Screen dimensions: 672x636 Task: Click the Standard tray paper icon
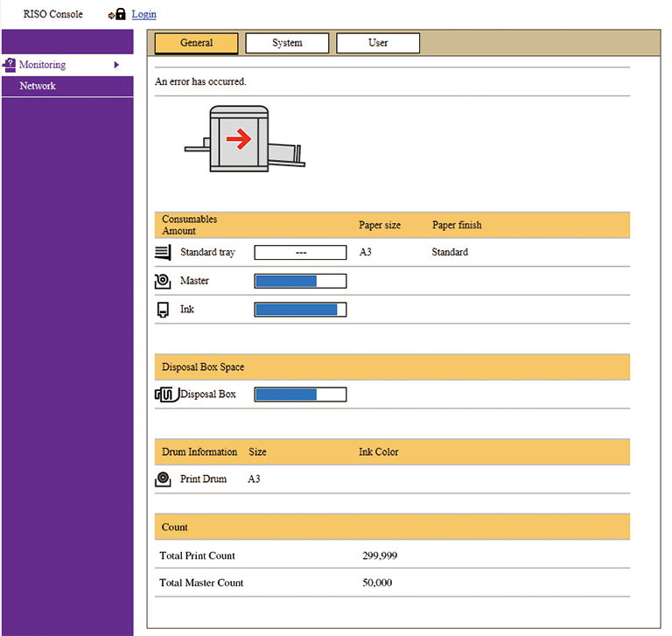pos(163,253)
